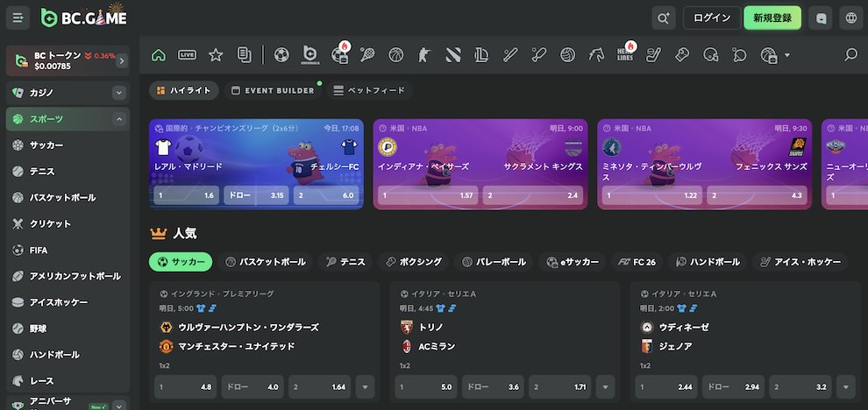Open サッカー in sidebar

[x=68, y=145]
